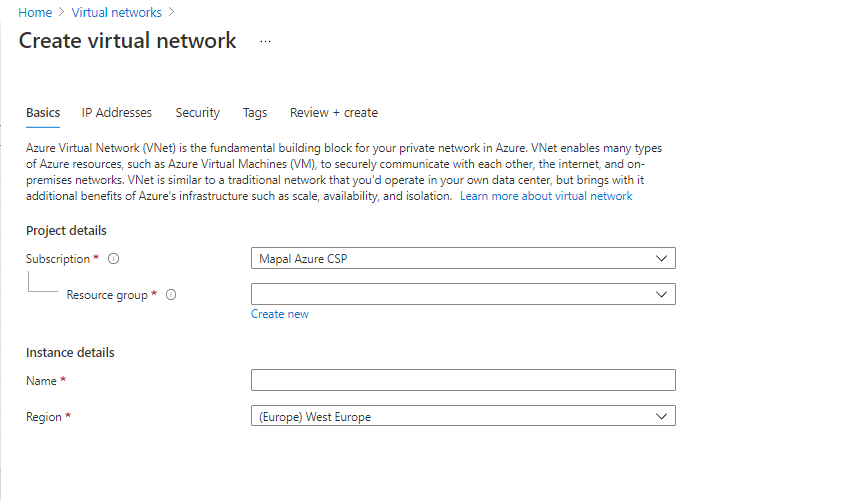Go to the Review + create tab
Image resolution: width=851 pixels, height=501 pixels.
click(334, 113)
